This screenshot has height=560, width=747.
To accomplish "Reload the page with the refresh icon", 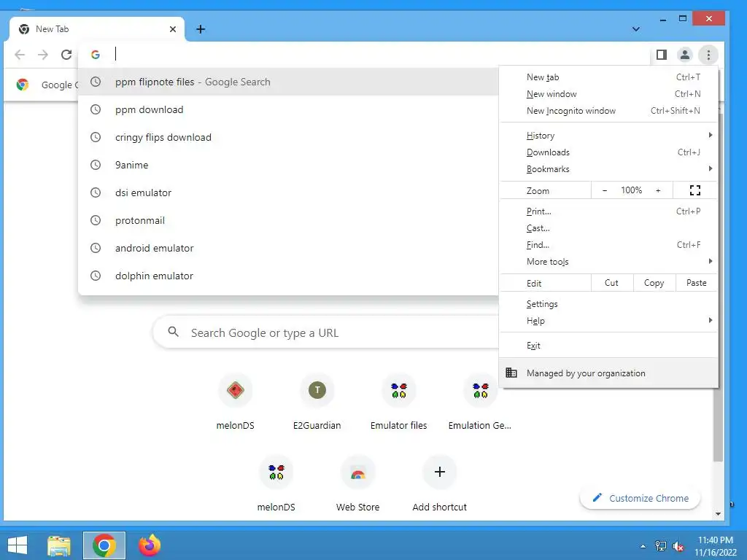I will [66, 55].
